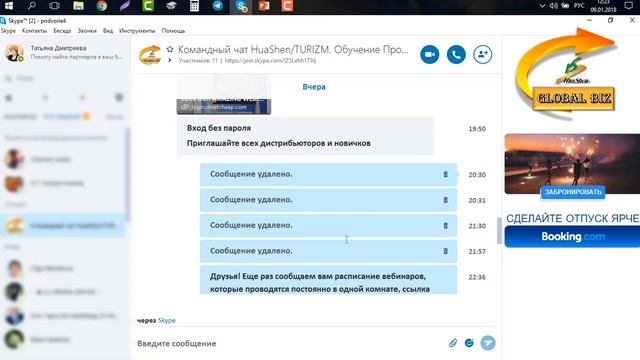Click the Skype taskbar icon
The image size is (640, 360).
click(x=241, y=6)
